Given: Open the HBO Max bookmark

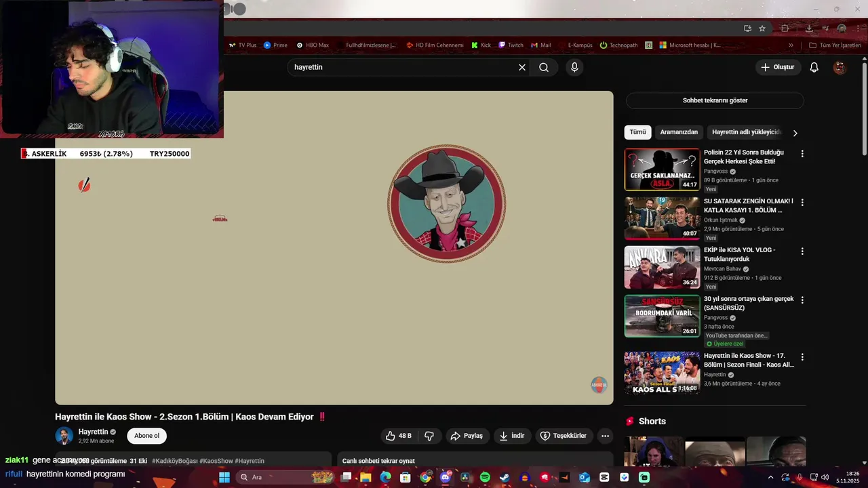Looking at the screenshot, I should [x=313, y=45].
